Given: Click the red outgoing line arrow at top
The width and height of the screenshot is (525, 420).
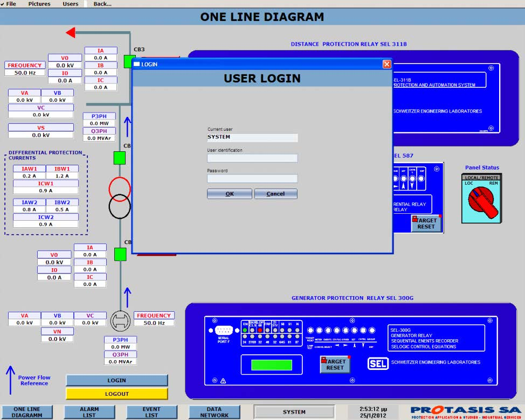Looking at the screenshot, I should (71, 33).
